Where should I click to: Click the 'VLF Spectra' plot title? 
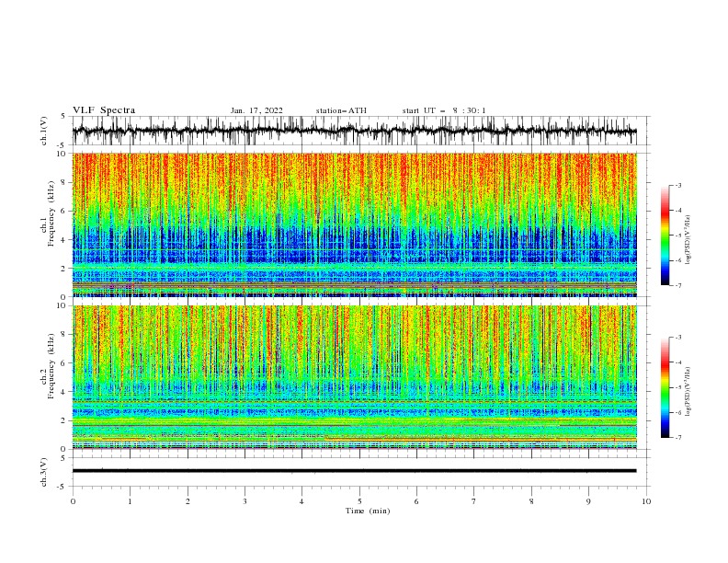click(104, 110)
